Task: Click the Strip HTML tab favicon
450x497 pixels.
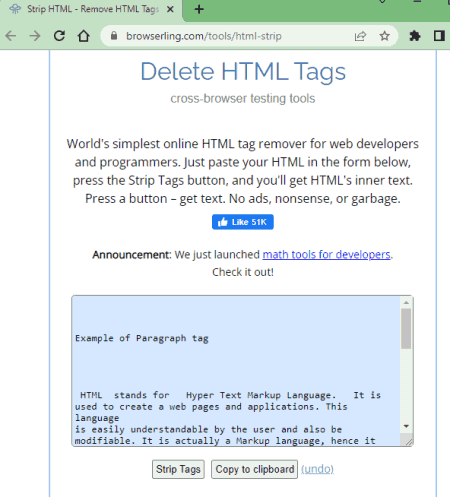Action: tap(15, 9)
